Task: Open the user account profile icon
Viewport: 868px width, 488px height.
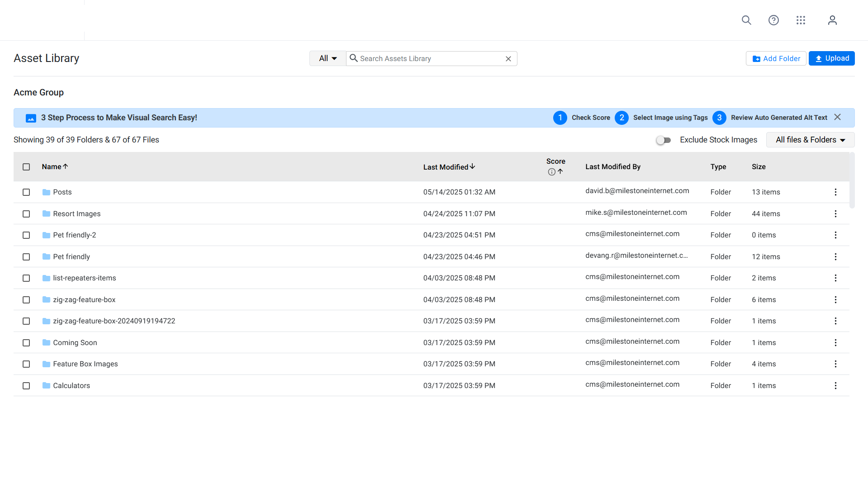Action: point(832,20)
